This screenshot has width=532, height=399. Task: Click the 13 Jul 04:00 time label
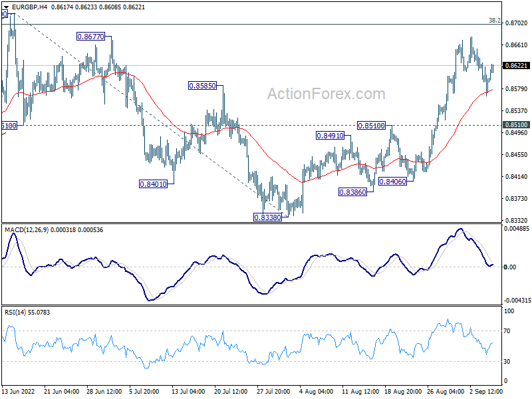pos(188,391)
